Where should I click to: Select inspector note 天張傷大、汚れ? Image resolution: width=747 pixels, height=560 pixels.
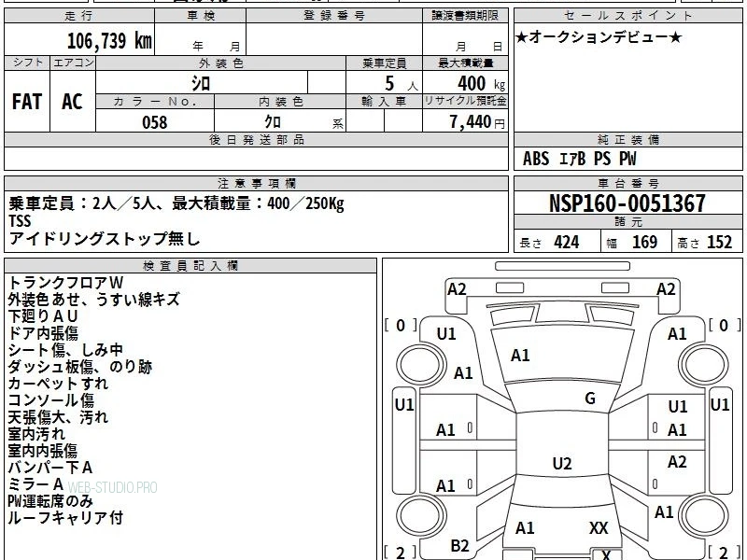tap(58, 417)
